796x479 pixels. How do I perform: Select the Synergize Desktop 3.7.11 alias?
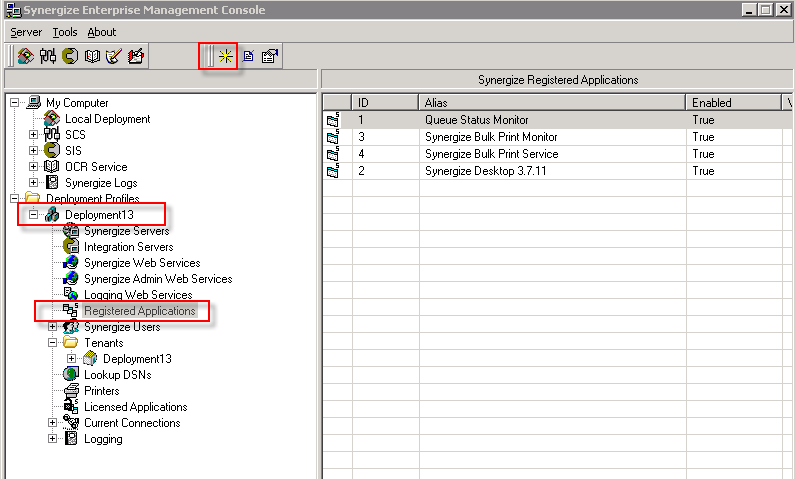click(485, 171)
